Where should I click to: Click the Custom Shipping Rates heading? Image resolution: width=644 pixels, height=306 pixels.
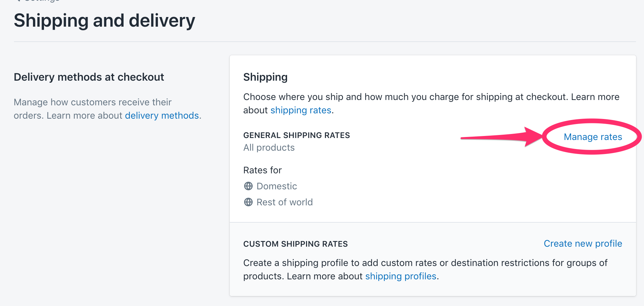(295, 244)
